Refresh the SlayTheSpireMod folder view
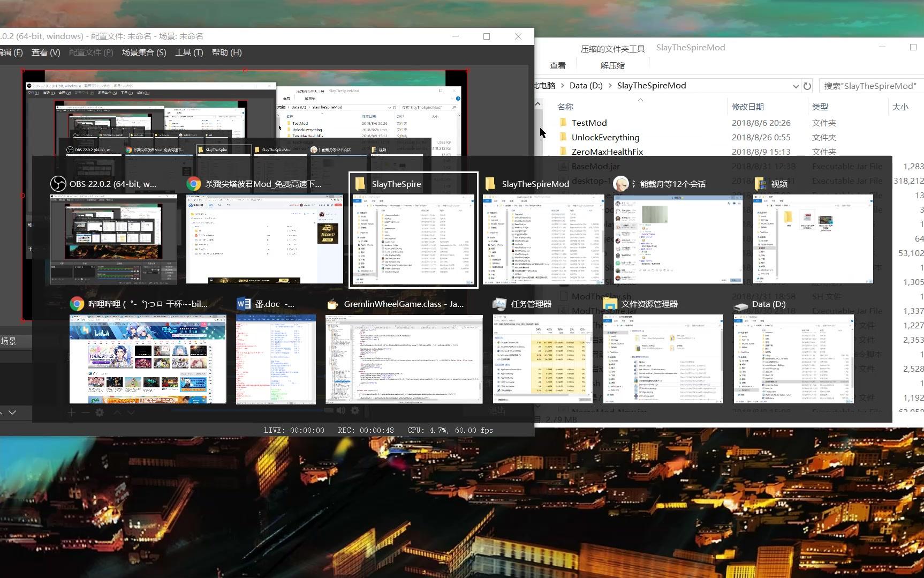 (807, 86)
